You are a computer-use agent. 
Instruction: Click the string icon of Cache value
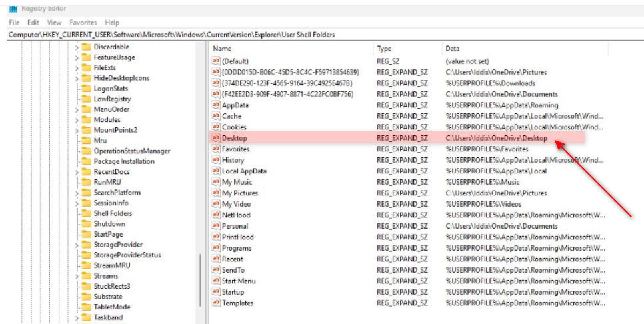[216, 116]
